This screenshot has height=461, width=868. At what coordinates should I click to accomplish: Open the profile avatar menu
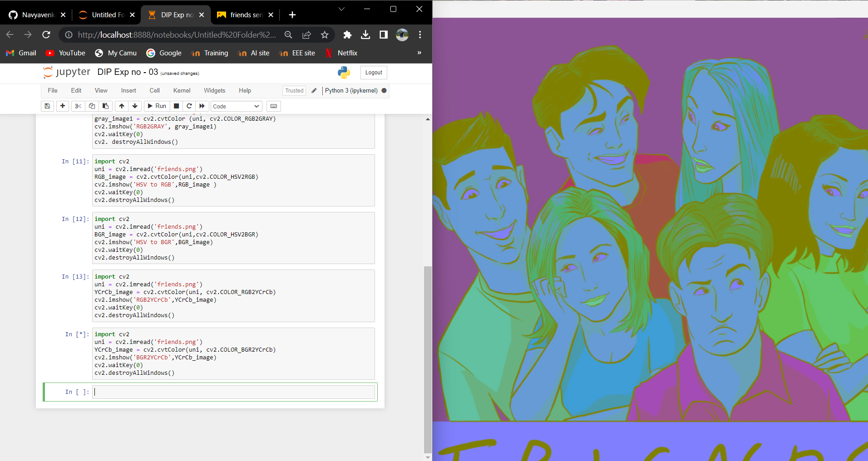click(402, 35)
